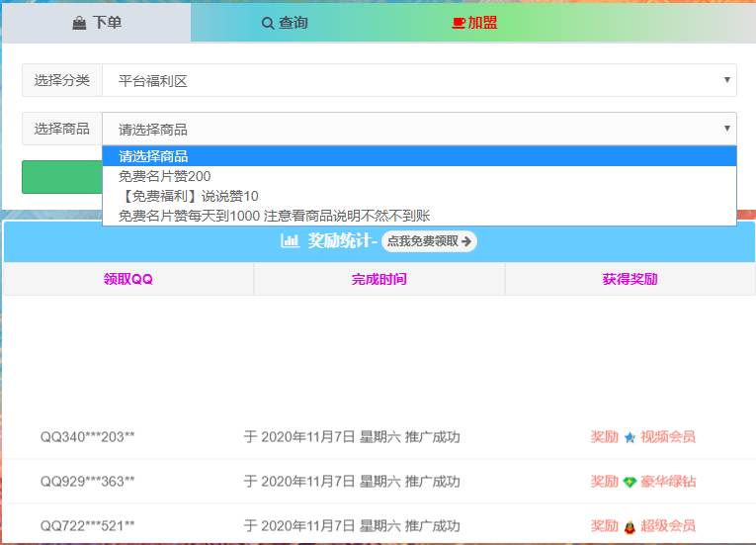Viewport: 756px width, 545px height.
Task: Click the bar chart icon next to 奖励统计
Action: click(x=290, y=240)
